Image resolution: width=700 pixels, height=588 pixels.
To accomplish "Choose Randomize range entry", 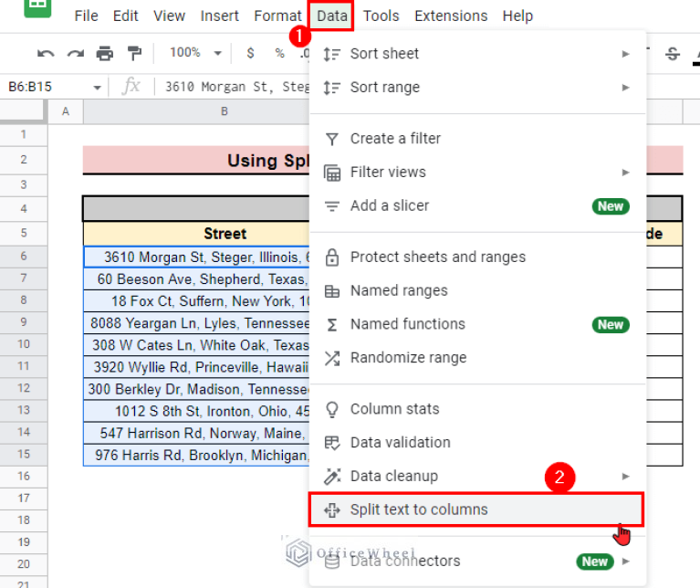I will pos(477,358).
